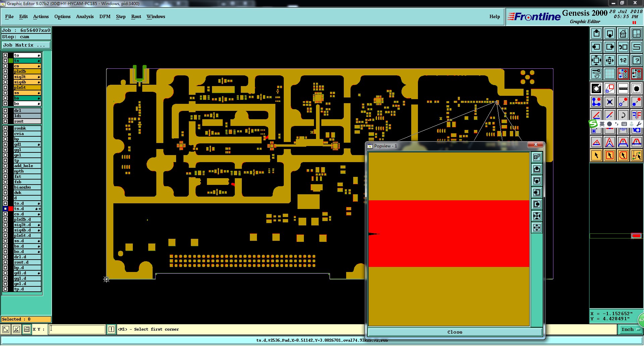Click the home view house icon
Screen dimensions: 644x346
pos(623,33)
